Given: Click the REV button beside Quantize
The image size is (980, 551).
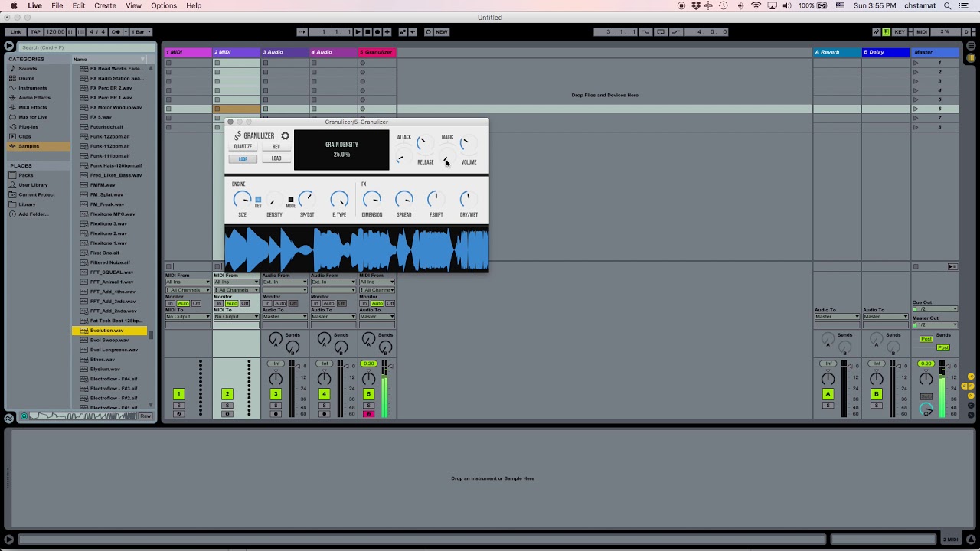Looking at the screenshot, I should point(276,147).
